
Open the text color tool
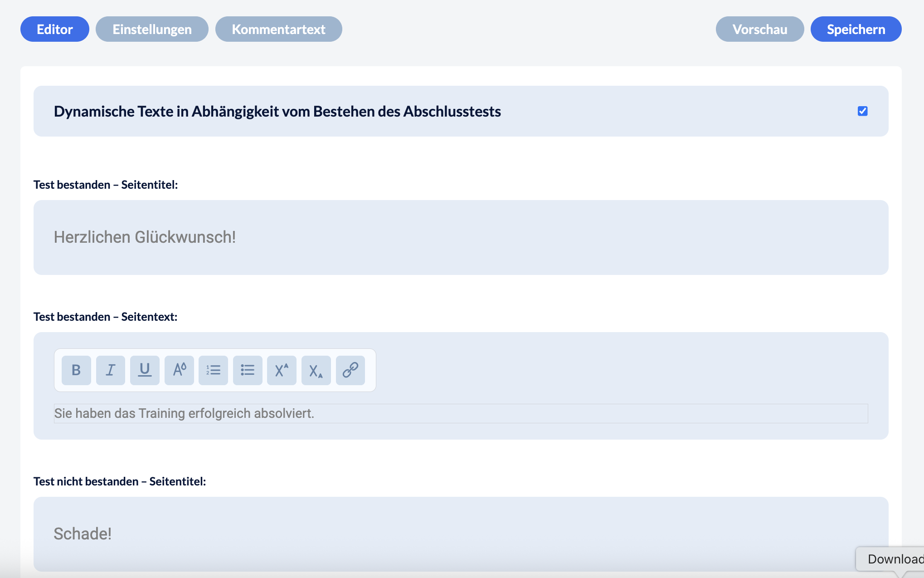point(179,370)
